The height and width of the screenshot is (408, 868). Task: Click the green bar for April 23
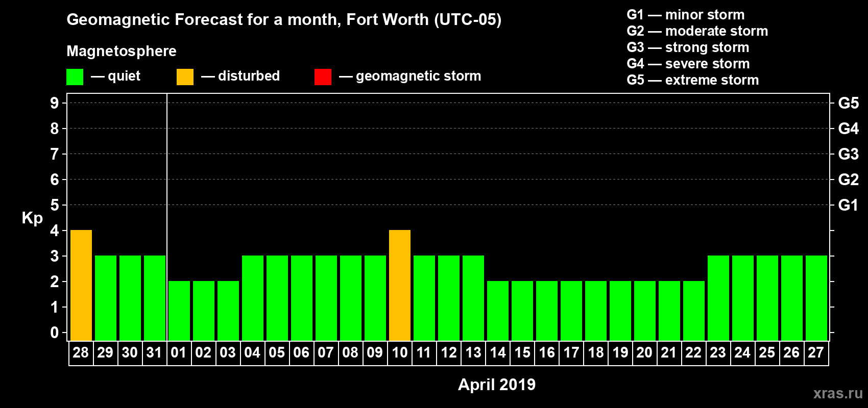click(x=718, y=298)
